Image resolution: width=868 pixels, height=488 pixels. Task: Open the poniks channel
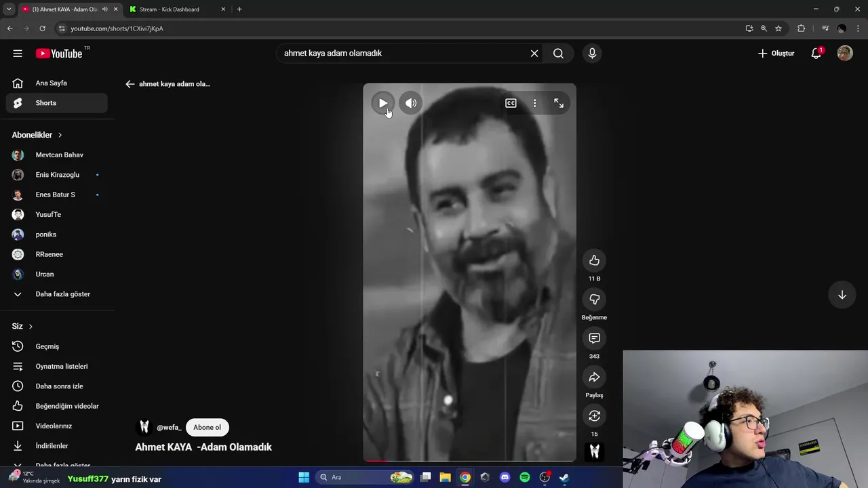(57, 235)
